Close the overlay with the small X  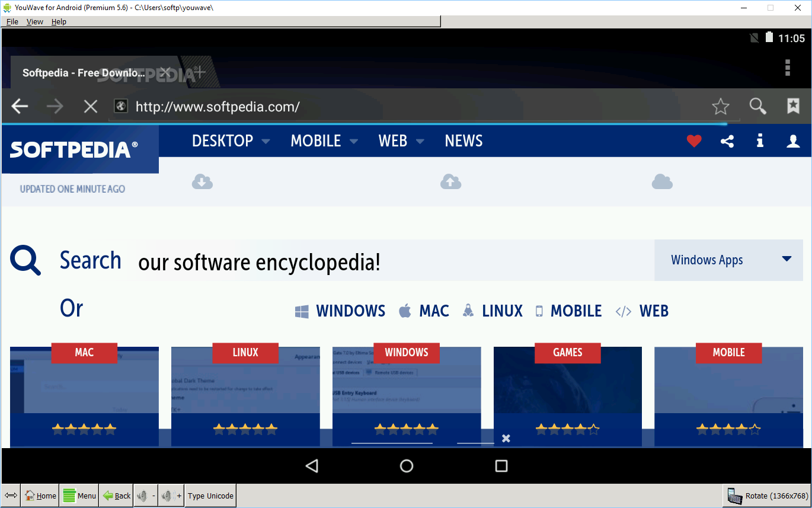tap(506, 438)
